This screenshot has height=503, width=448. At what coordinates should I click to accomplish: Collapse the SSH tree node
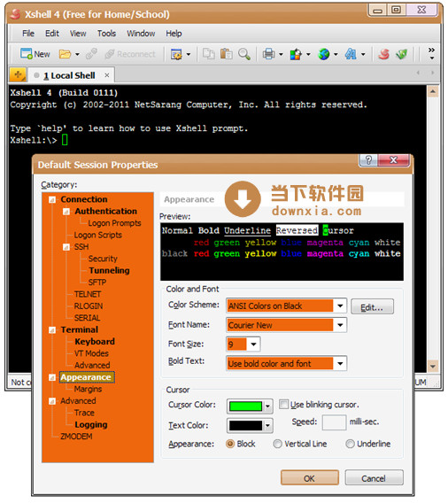pyautogui.click(x=66, y=247)
